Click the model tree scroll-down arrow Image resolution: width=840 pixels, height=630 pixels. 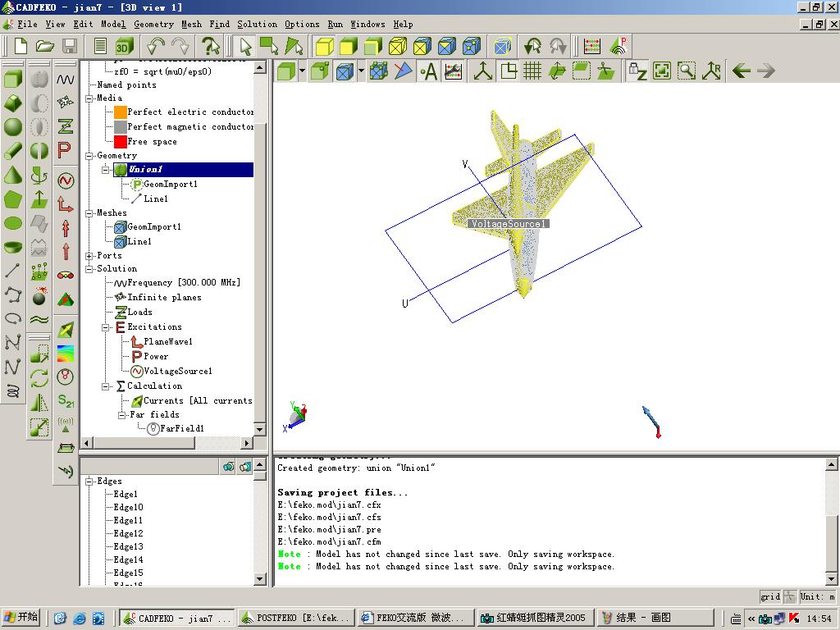point(260,429)
